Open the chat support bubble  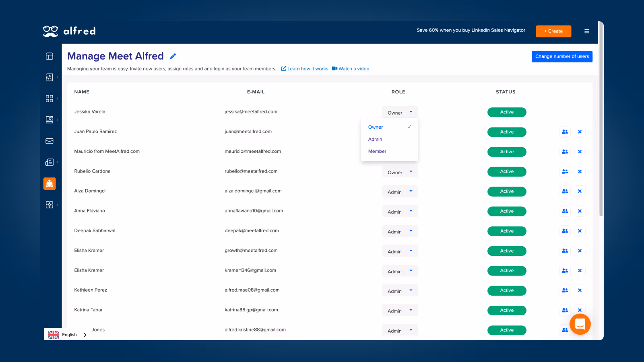(x=580, y=324)
